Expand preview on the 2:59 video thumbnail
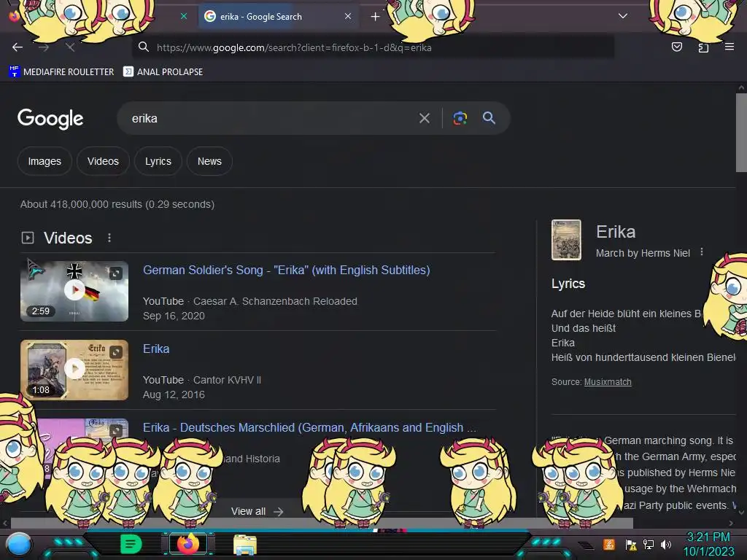The width and height of the screenshot is (747, 560). 116,273
